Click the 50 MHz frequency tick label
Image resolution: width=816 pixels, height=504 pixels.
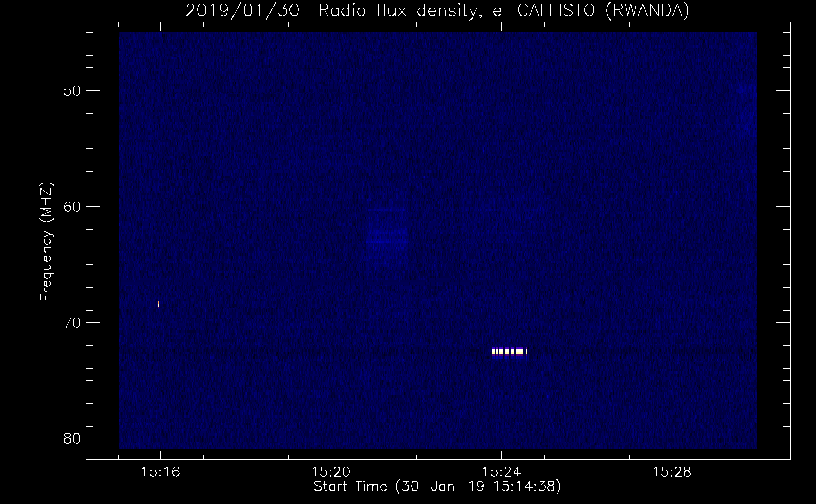tap(72, 91)
